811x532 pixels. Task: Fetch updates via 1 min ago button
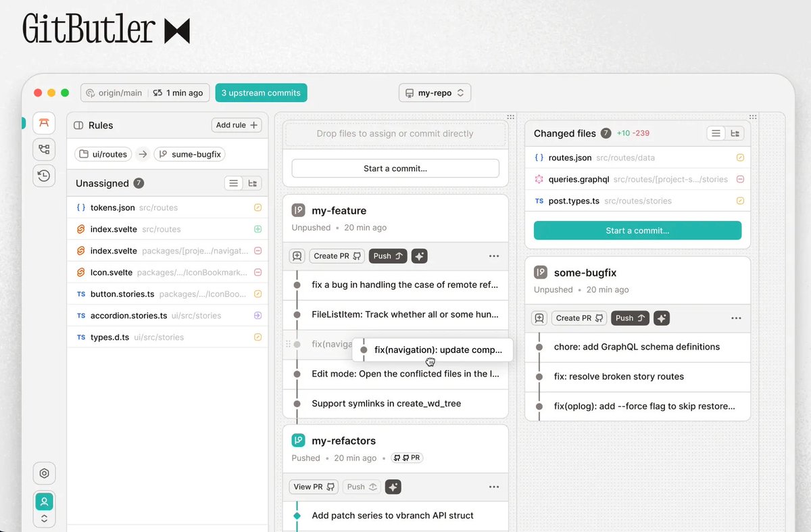[x=178, y=93]
